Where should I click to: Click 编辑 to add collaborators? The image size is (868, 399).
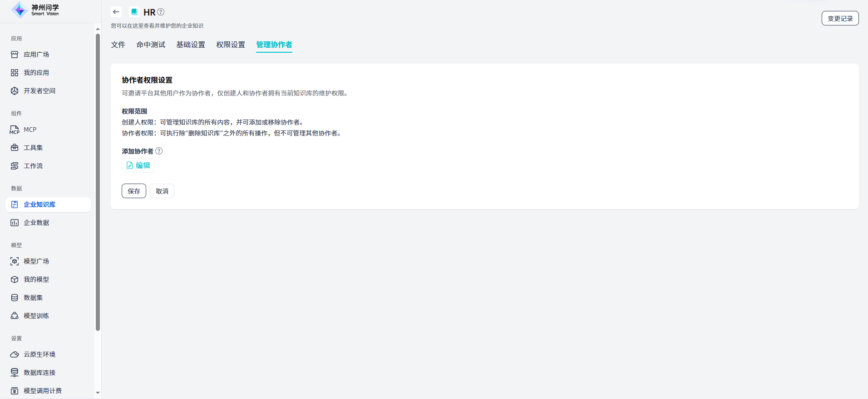tap(138, 165)
